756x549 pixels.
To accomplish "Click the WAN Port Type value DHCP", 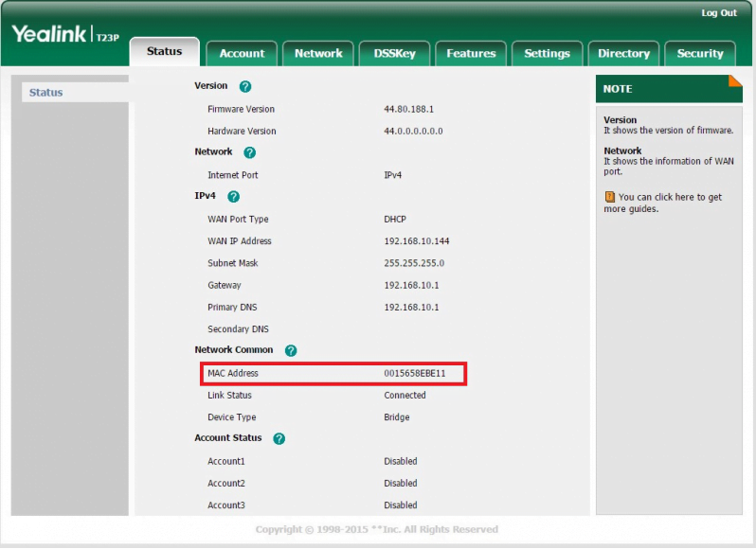I will pyautogui.click(x=395, y=220).
